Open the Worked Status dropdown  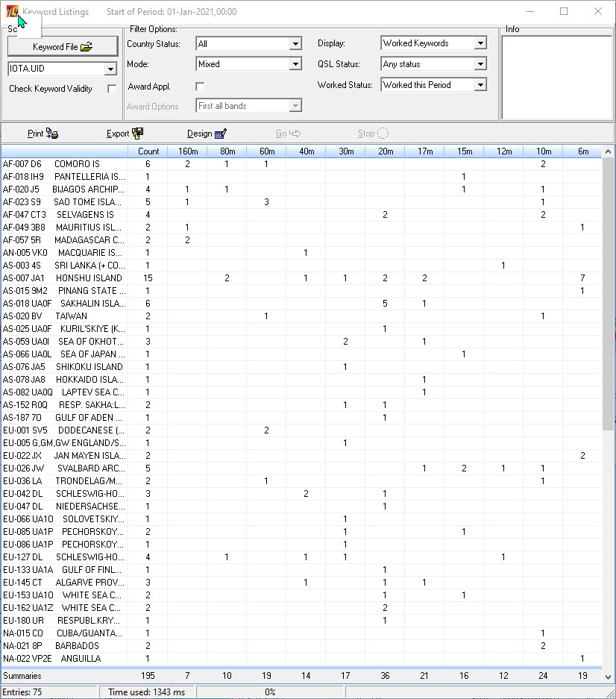480,85
